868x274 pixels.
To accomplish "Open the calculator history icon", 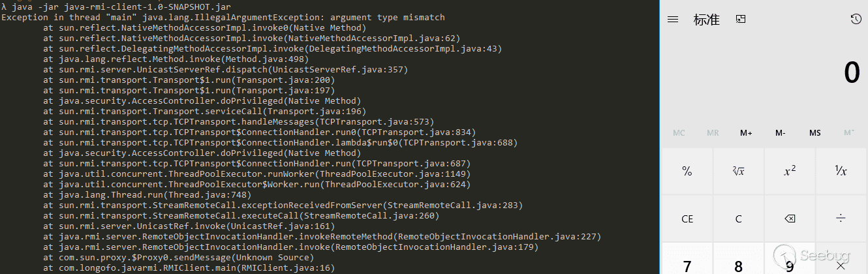I will pyautogui.click(x=856, y=20).
